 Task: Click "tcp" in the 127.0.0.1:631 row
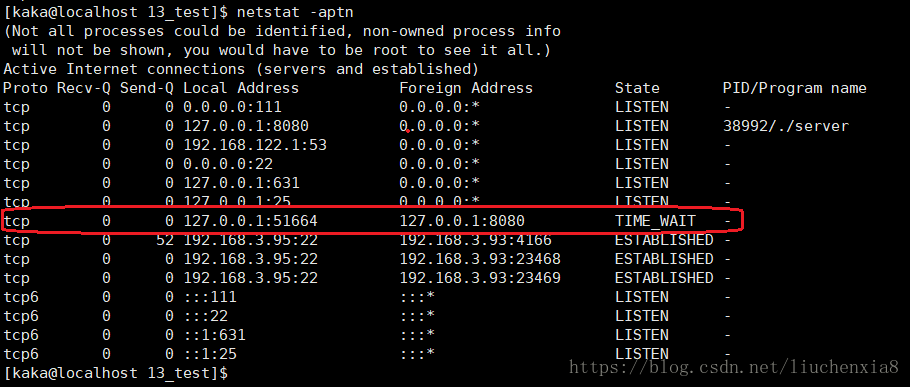tap(17, 183)
